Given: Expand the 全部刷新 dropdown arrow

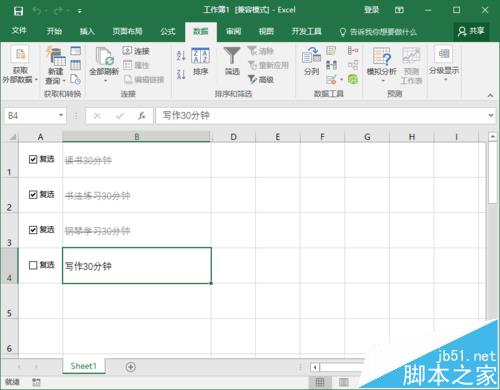Looking at the screenshot, I should (105, 81).
